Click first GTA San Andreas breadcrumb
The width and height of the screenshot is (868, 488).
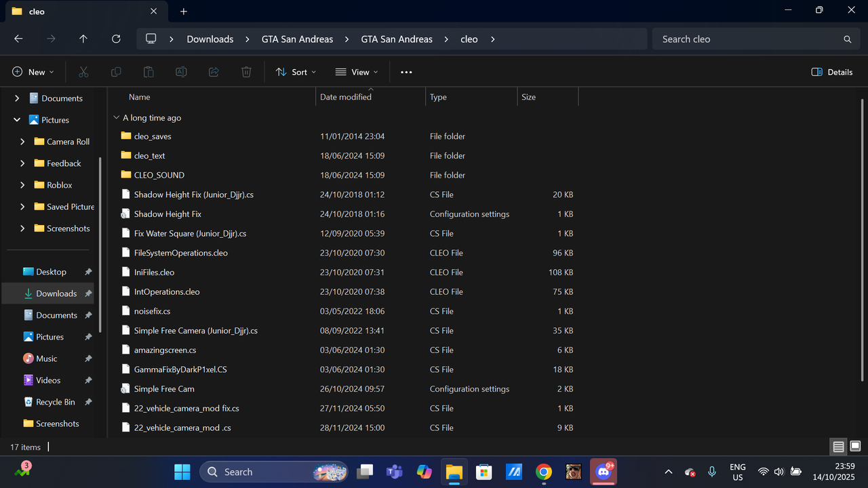(298, 39)
